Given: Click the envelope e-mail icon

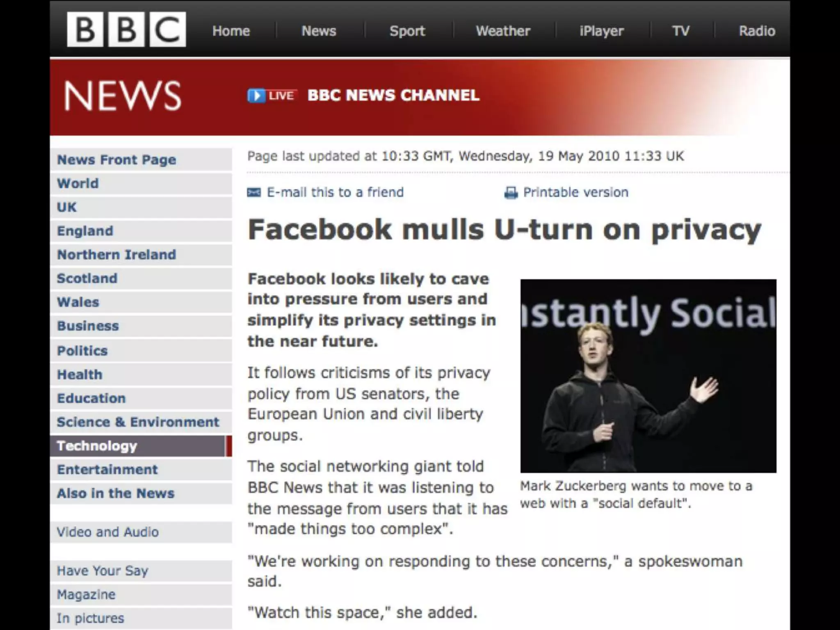Looking at the screenshot, I should (254, 192).
